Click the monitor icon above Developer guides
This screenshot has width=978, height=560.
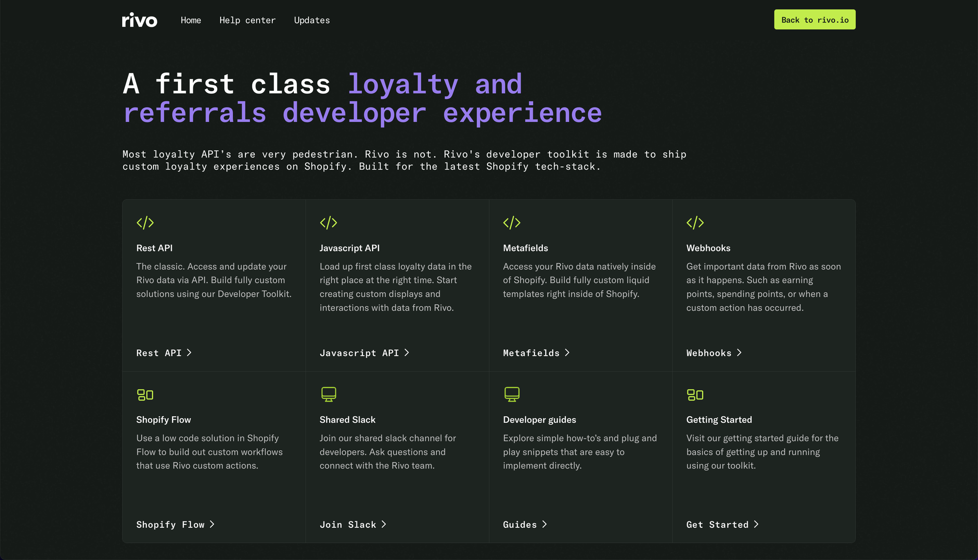click(512, 394)
